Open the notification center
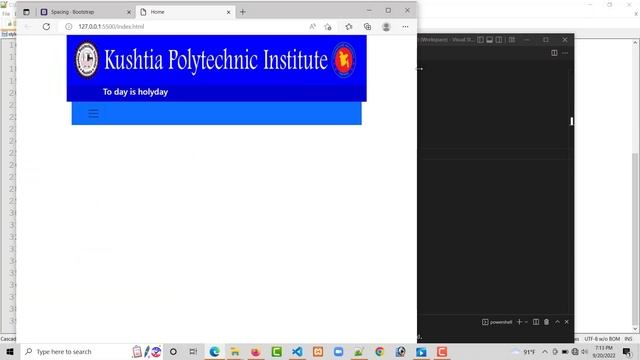Viewport: 640px width, 360px height. (627, 351)
